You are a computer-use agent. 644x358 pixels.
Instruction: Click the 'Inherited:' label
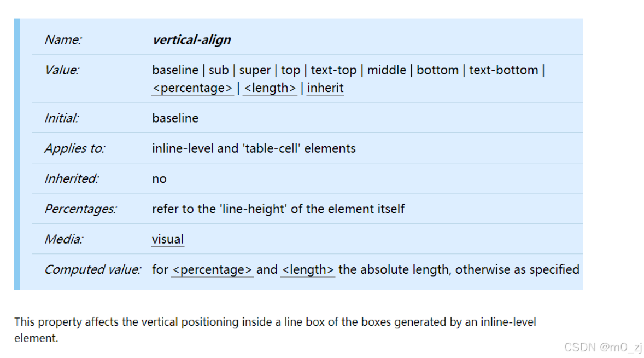click(72, 179)
